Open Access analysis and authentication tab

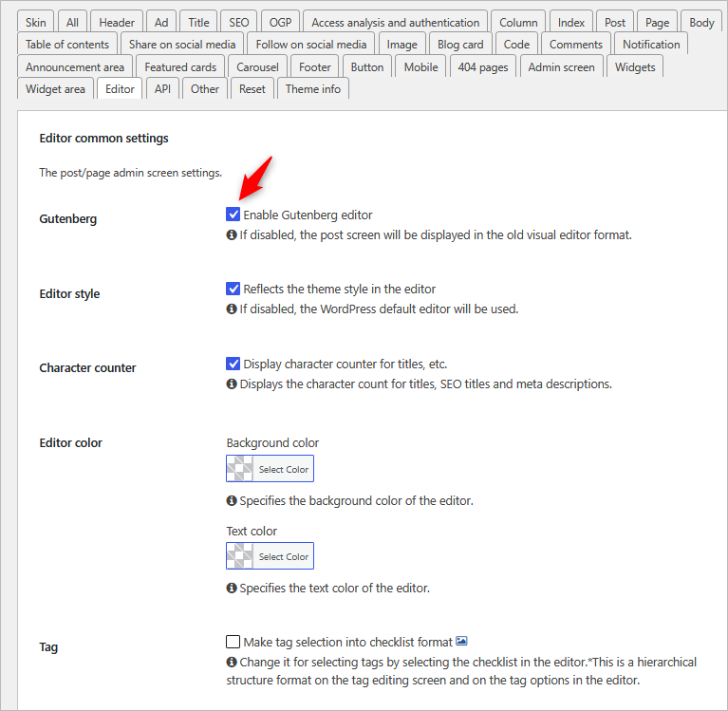click(395, 22)
